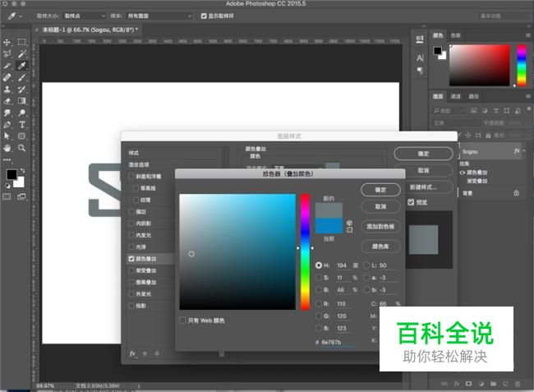The width and height of the screenshot is (534, 392).
Task: Select the Clone Stamp tool
Action: click(7, 90)
